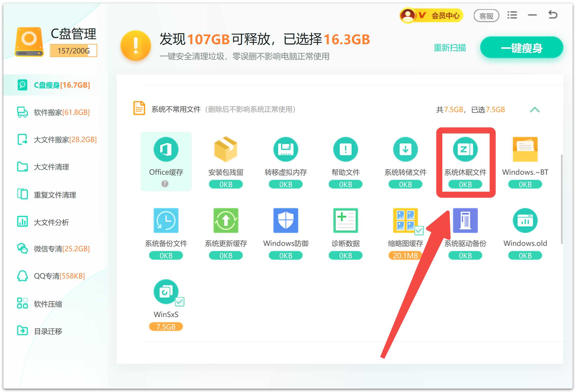Image resolution: width=576 pixels, height=392 pixels.
Task: Click the 157/200G disk usage bar
Action: pyautogui.click(x=73, y=51)
